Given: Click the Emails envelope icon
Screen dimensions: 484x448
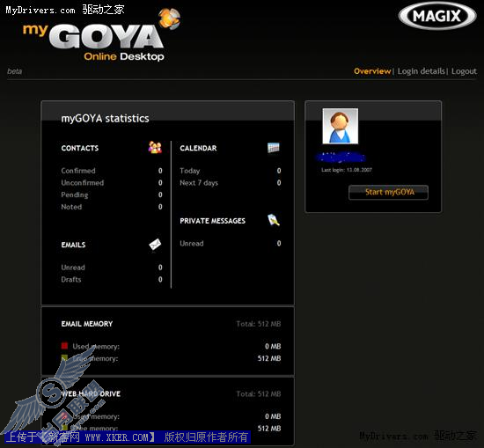Looking at the screenshot, I should (x=155, y=245).
